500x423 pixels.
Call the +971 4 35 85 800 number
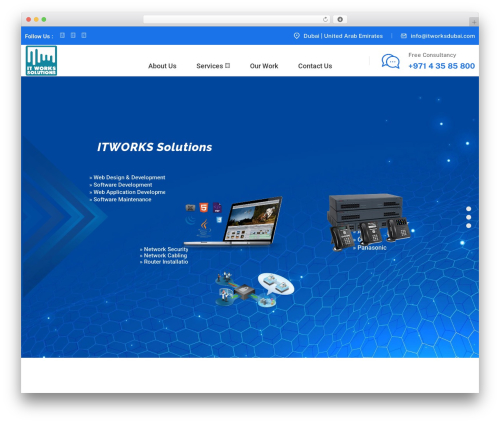click(x=441, y=66)
